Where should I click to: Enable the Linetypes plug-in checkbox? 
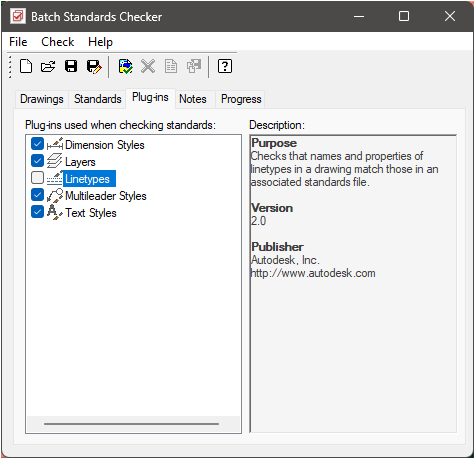[x=37, y=178]
